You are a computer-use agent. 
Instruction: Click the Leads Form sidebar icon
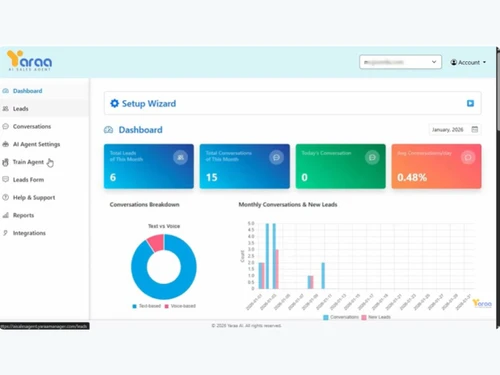[x=5, y=179]
